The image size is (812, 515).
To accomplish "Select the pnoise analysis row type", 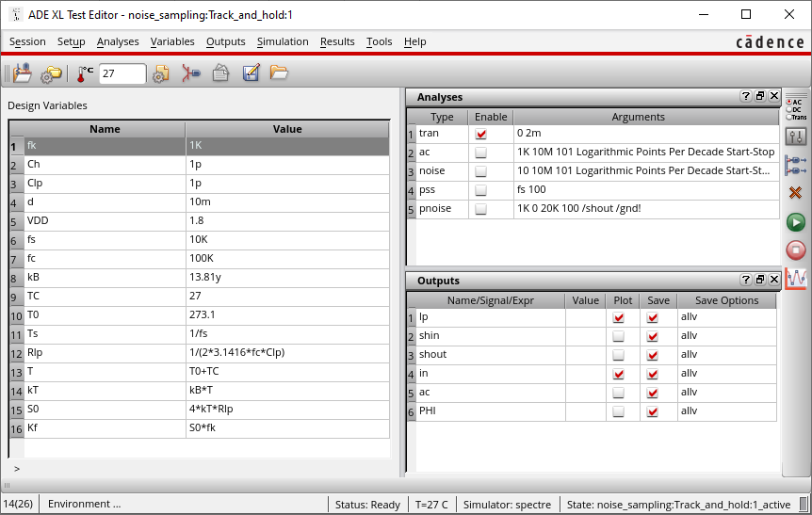I will click(442, 208).
